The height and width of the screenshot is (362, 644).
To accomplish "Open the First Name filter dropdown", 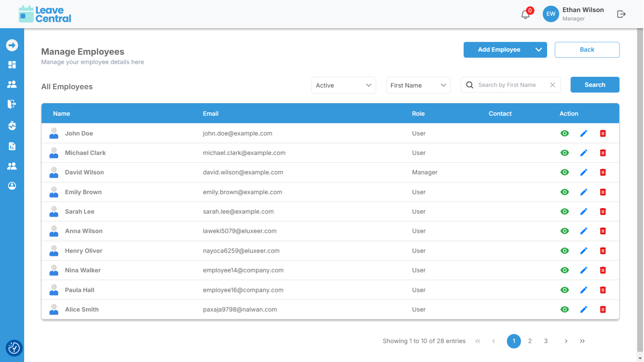I will click(418, 85).
